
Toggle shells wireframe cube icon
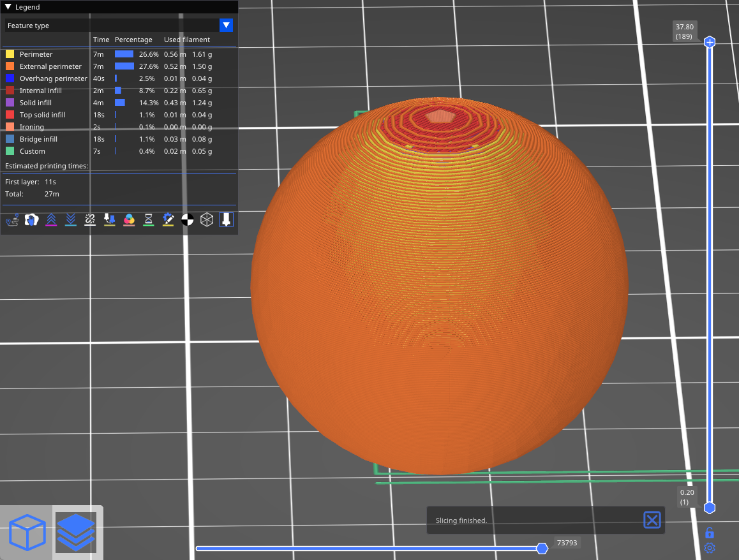pos(207,220)
